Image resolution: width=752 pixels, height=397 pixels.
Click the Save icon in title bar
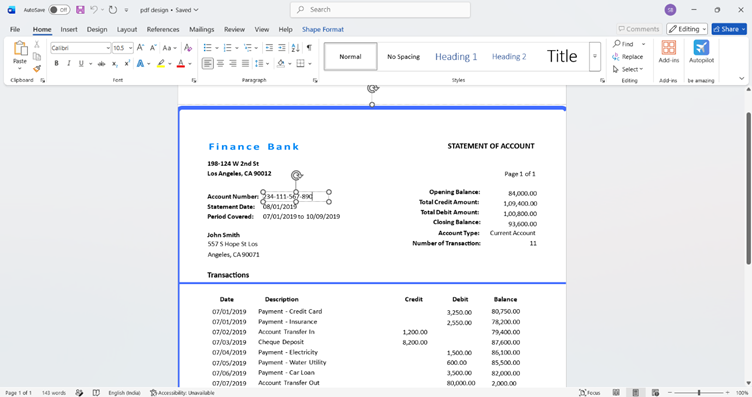(x=80, y=10)
